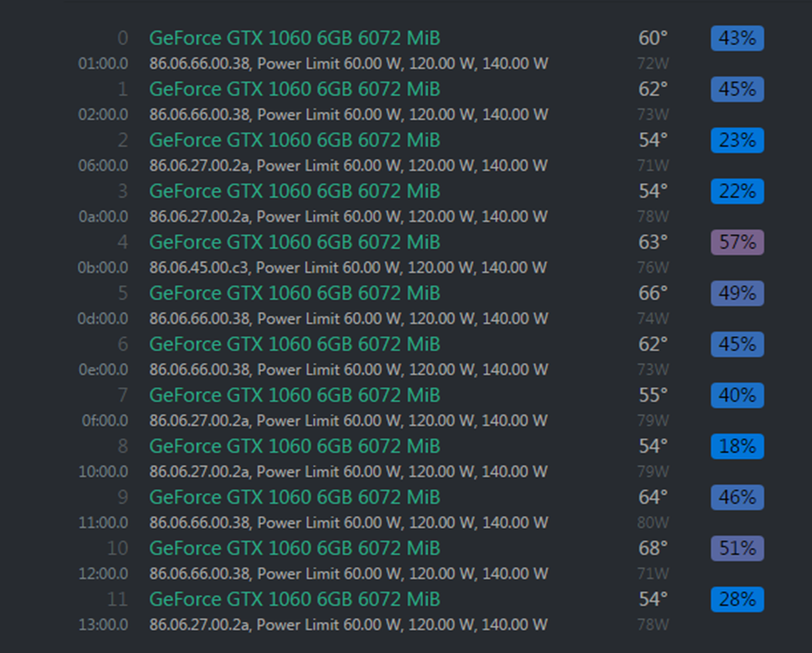
Task: Click the 22% fan speed badge
Action: pos(737,191)
